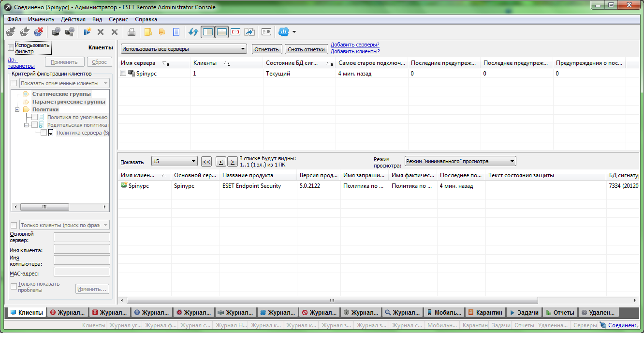Enable the Только клиенты search checkbox
The height and width of the screenshot is (351, 644).
click(x=14, y=225)
